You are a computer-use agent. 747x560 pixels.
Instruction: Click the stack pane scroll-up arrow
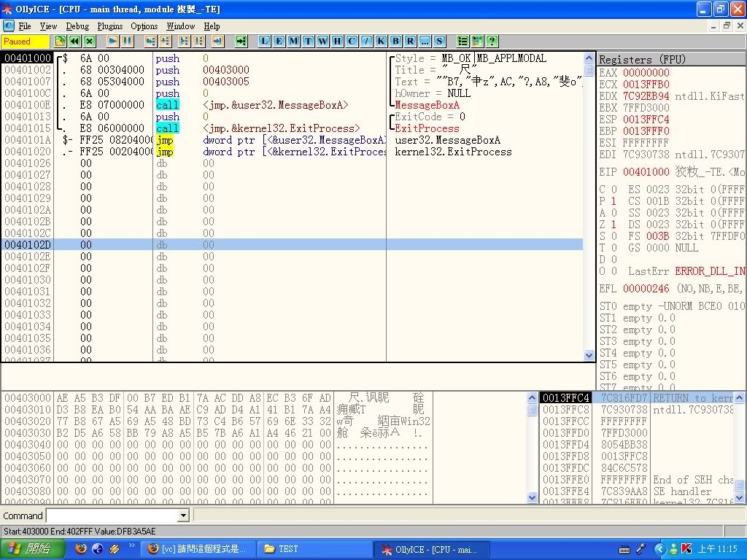pos(740,397)
